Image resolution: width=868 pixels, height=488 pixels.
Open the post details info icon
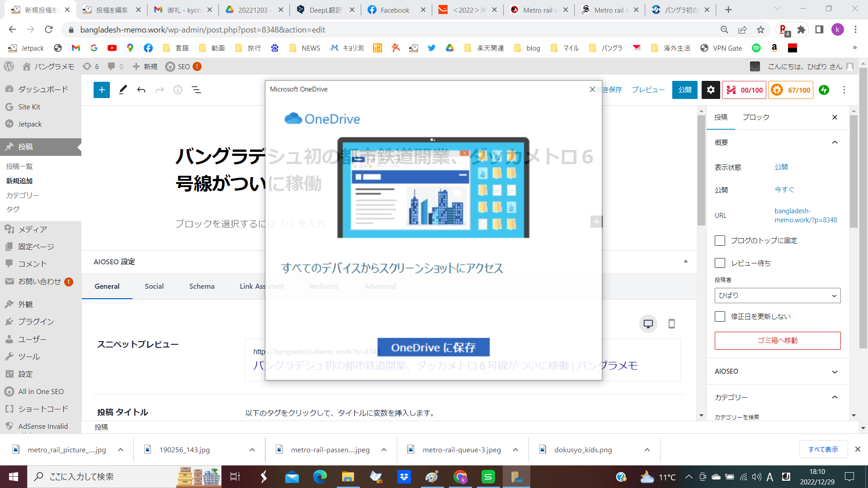tap(178, 90)
